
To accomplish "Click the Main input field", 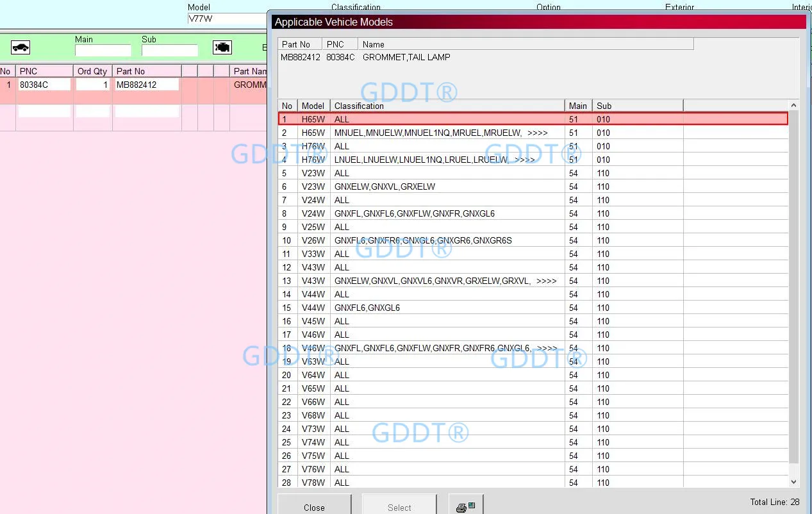I will (103, 50).
